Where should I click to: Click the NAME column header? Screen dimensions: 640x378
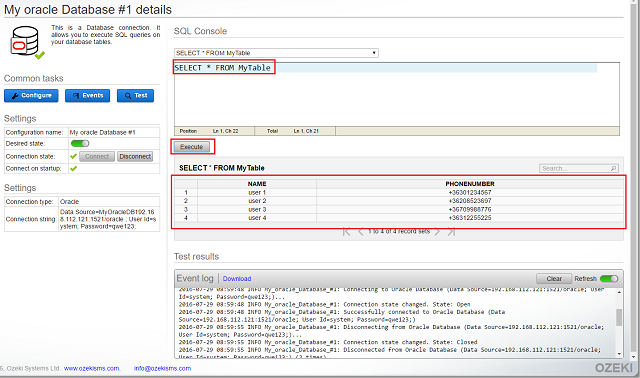click(257, 184)
